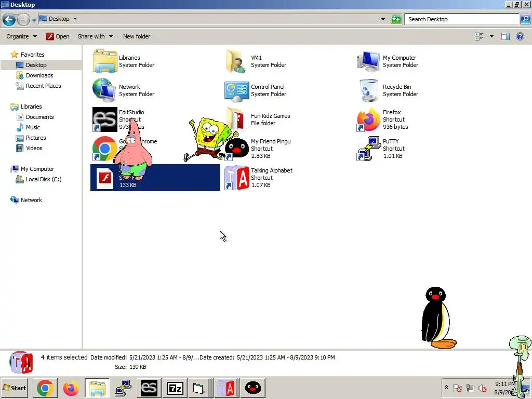Screen dimensions: 532x399
Task: Open 7-Zip from the taskbar
Action: click(175, 388)
